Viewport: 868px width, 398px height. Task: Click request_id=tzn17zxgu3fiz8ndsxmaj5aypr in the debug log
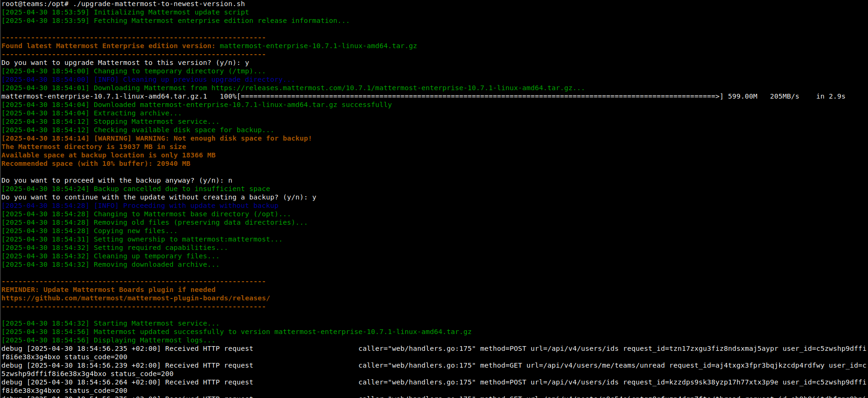(701, 348)
